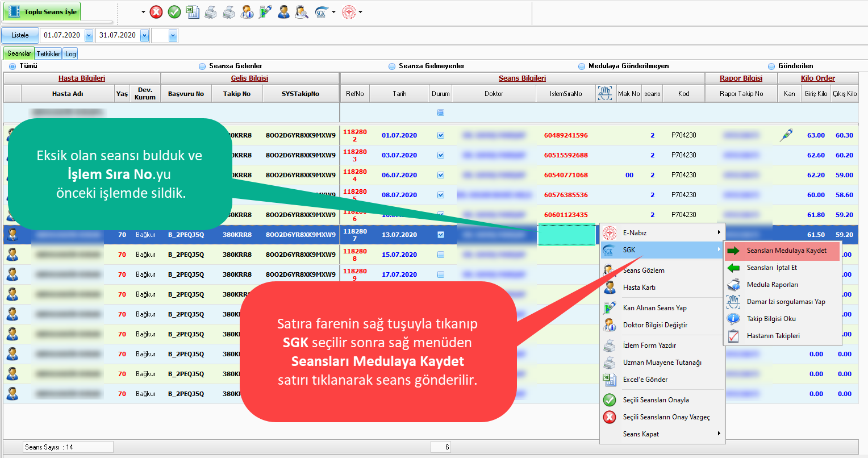Click the blood sample vial toolbar icon
This screenshot has height=458, width=868.
265,12
